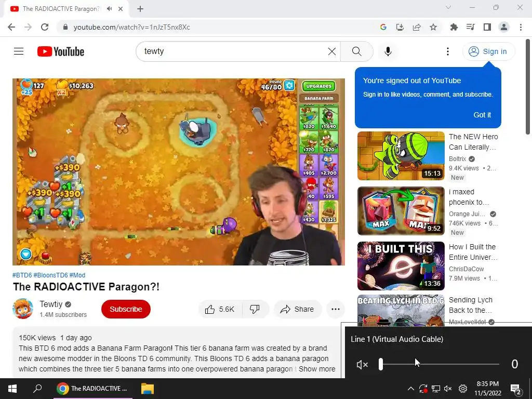
Task: Open Tewtiy channel name link
Action: [51, 304]
